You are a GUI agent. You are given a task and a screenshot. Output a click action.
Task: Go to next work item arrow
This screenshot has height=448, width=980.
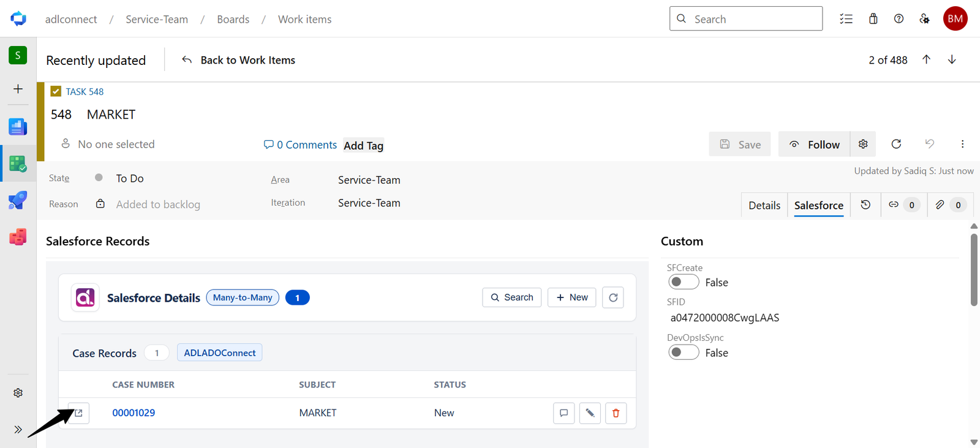pyautogui.click(x=952, y=59)
